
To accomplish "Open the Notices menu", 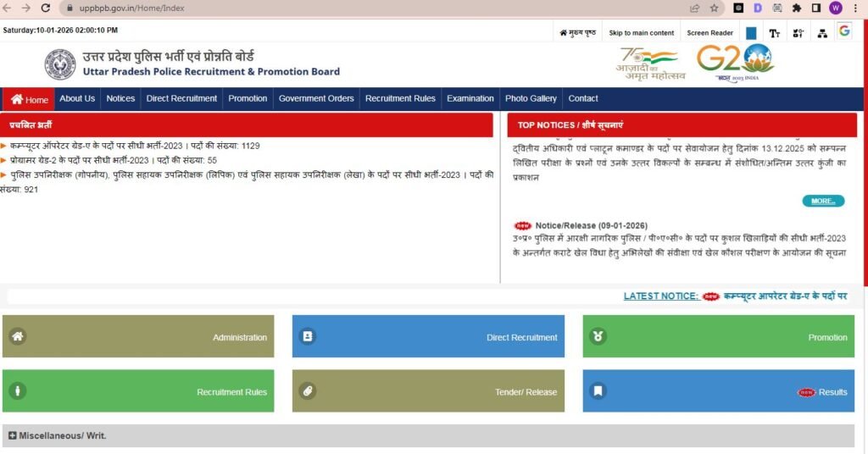I will pos(120,98).
